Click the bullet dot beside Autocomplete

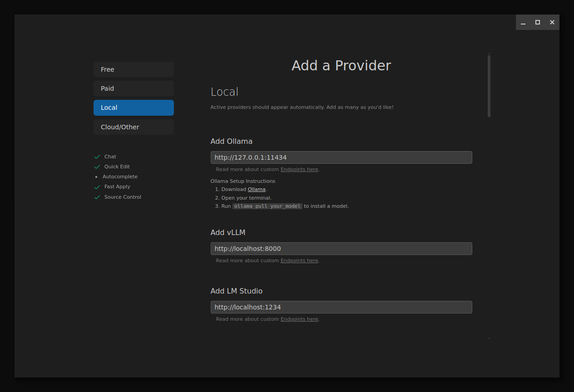(96, 176)
